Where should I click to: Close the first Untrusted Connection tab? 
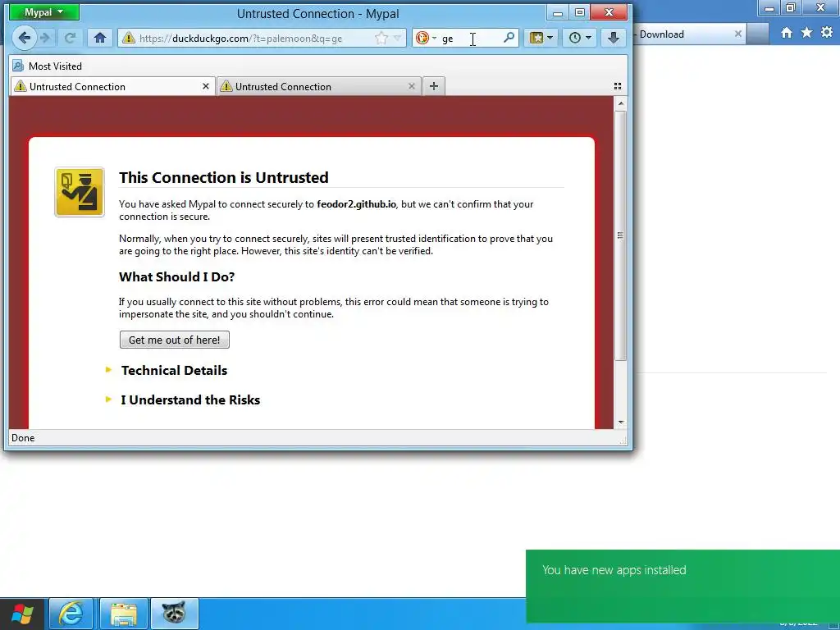pos(206,86)
